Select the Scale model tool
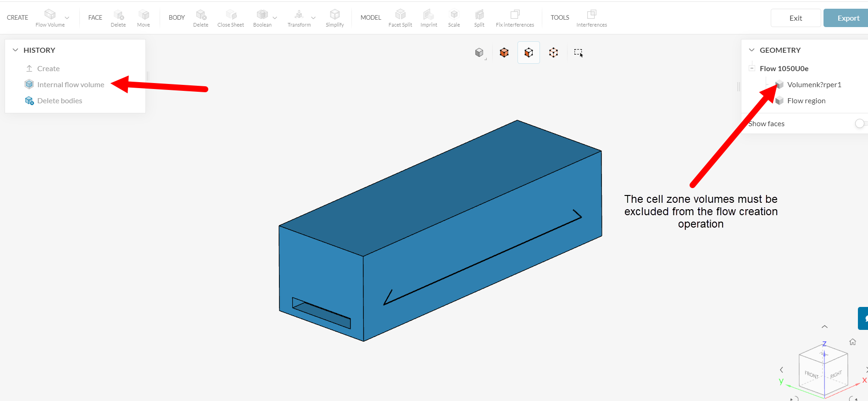The width and height of the screenshot is (868, 401). [x=454, y=17]
